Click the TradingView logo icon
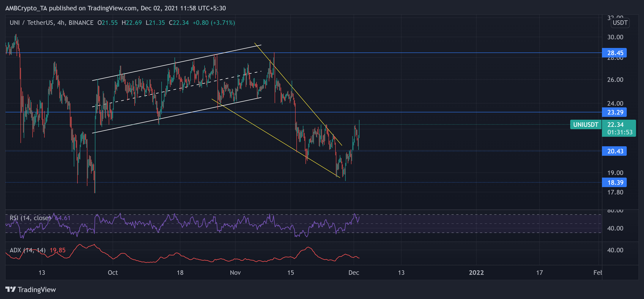This screenshot has height=299, width=644. pyautogui.click(x=11, y=289)
